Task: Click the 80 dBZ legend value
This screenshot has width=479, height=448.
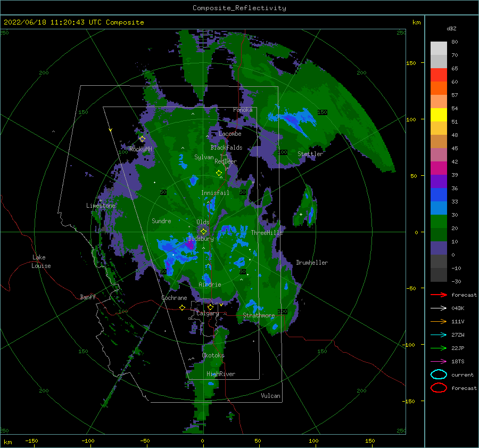Action: tap(455, 42)
